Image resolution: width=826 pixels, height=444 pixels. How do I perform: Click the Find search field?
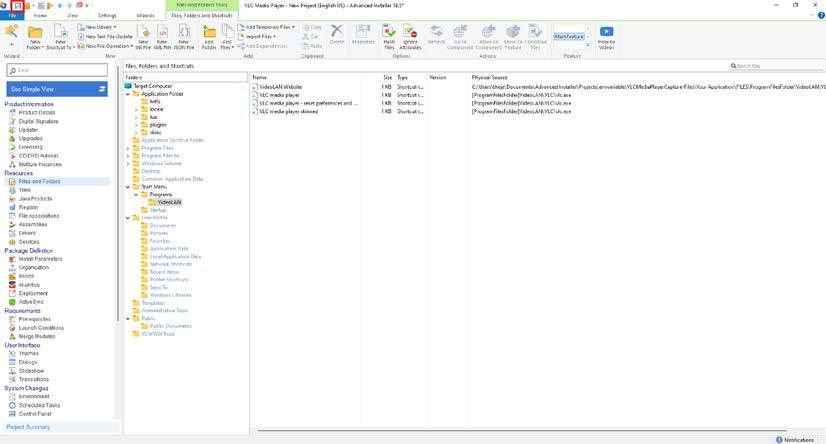click(x=57, y=70)
